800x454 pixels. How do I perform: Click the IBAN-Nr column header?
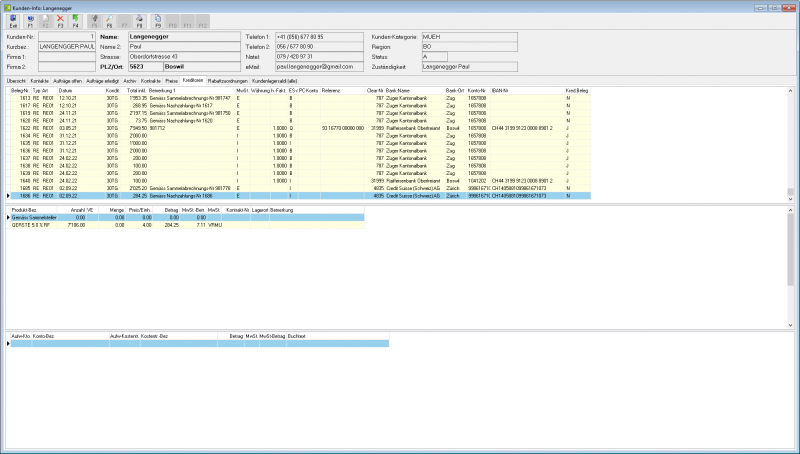528,90
